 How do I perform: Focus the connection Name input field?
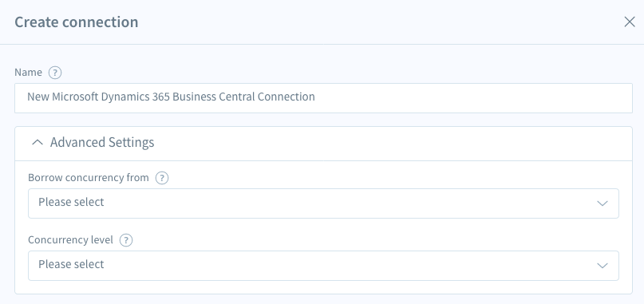click(323, 98)
